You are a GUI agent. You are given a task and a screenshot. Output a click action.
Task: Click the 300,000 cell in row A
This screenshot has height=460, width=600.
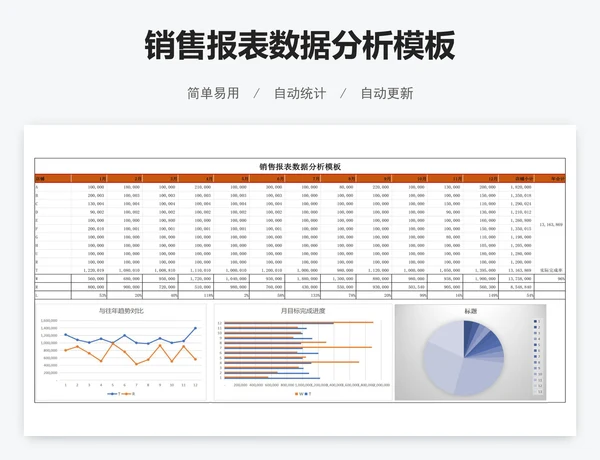(267, 187)
